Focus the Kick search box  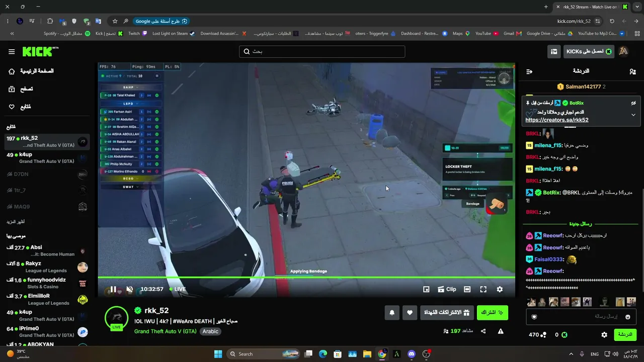click(322, 51)
